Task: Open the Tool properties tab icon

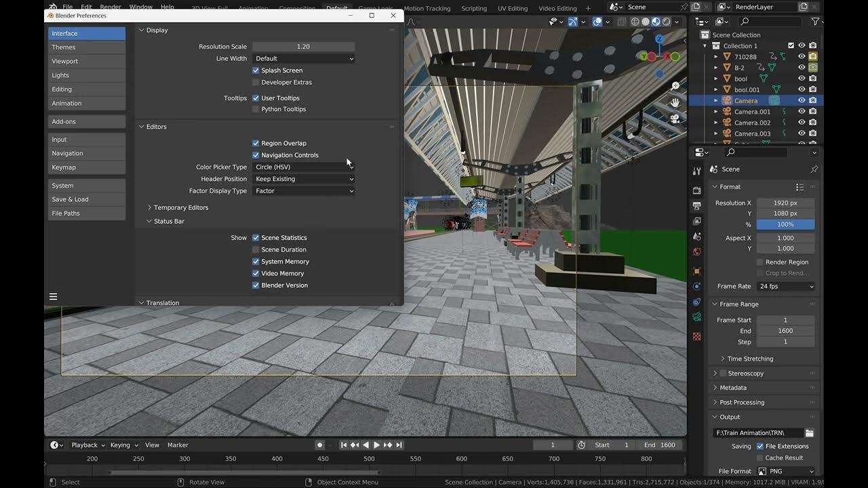Action: 696,171
